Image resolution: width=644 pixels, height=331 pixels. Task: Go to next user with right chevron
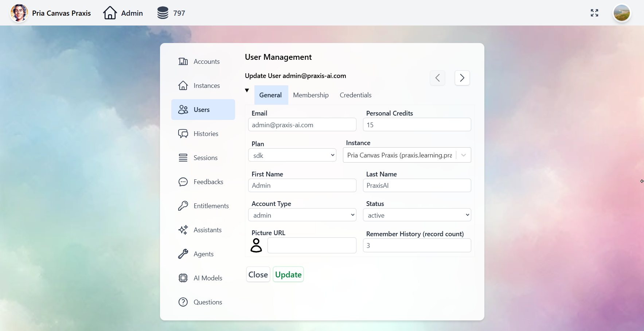[x=462, y=78]
